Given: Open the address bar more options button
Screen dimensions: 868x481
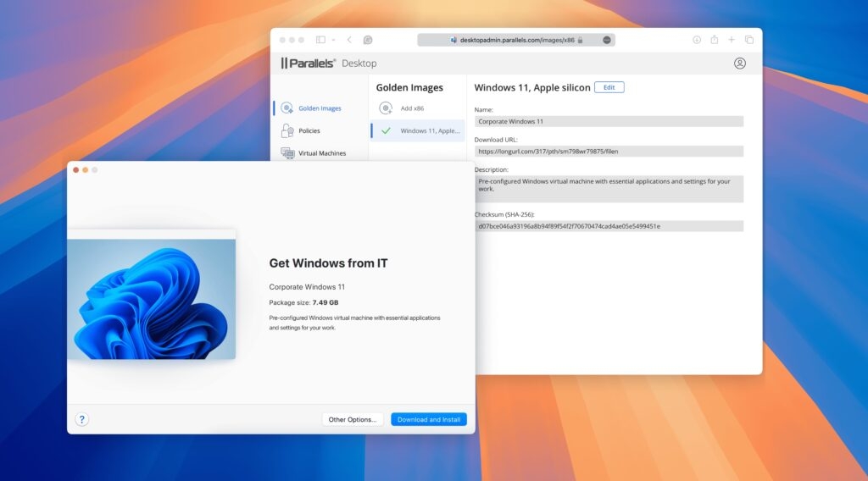Looking at the screenshot, I should (607, 40).
